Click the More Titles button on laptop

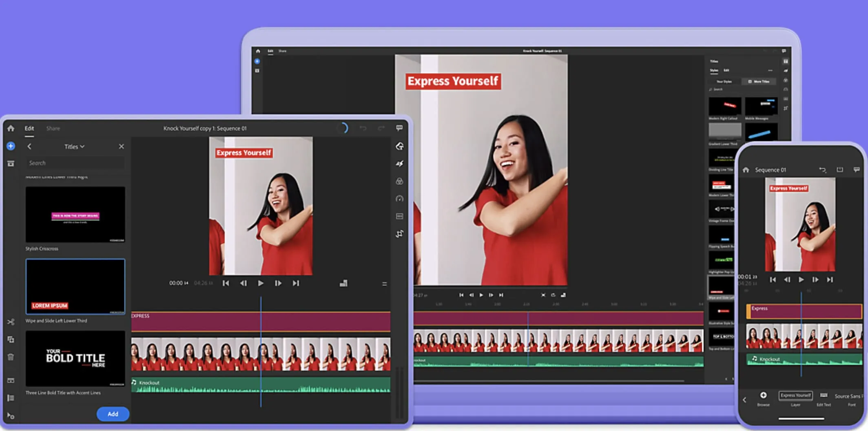(759, 82)
